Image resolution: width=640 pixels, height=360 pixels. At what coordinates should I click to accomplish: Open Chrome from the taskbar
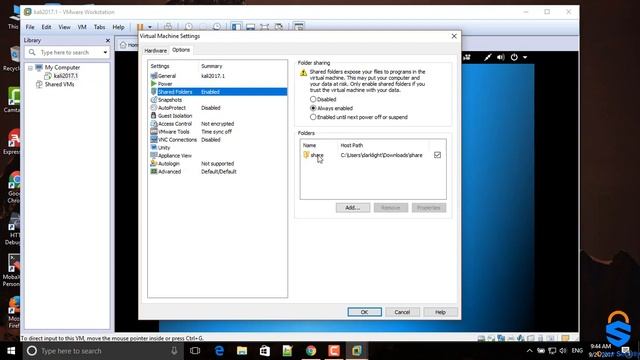(x=311, y=351)
